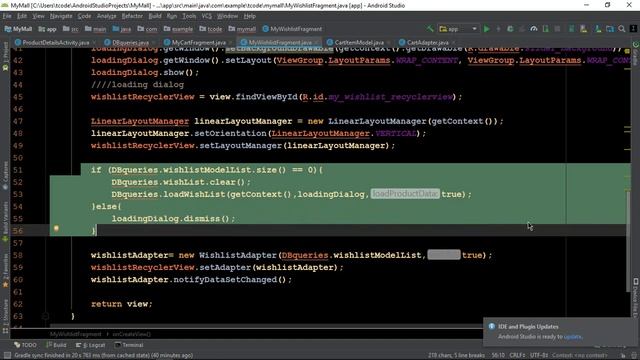Open the Code menu

[84, 16]
